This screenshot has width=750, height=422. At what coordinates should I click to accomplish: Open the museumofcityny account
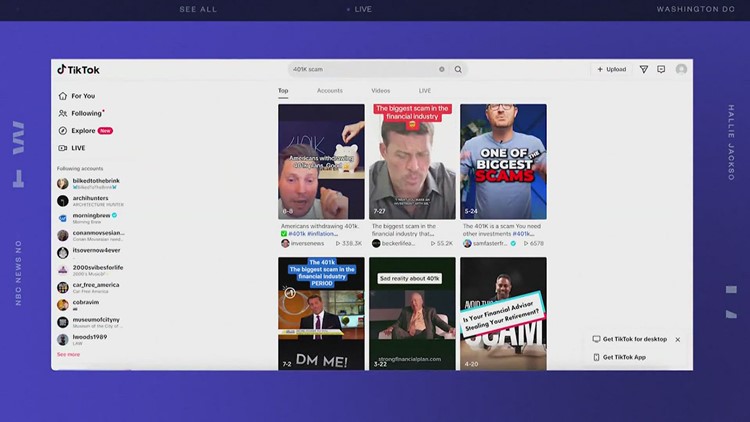click(x=88, y=322)
